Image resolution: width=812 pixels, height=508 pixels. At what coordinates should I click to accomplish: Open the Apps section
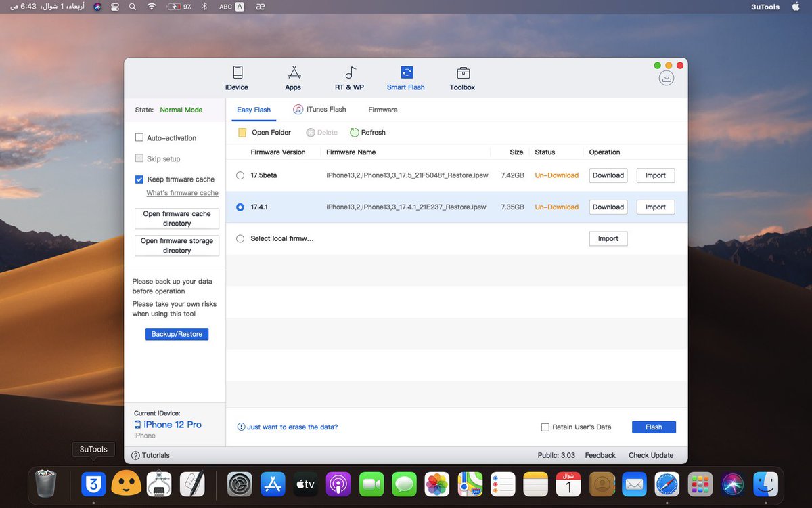pyautogui.click(x=293, y=79)
